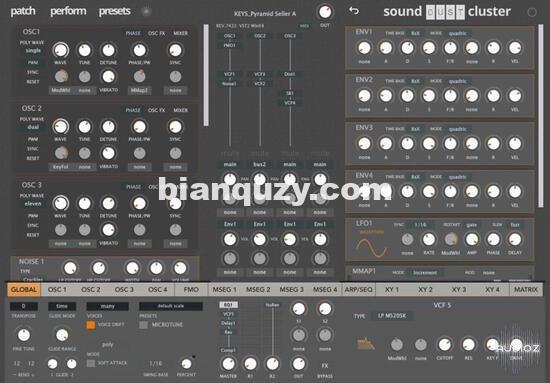Click the TRANSPOSE value field
Viewport: 550px width, 383px height.
click(24, 306)
